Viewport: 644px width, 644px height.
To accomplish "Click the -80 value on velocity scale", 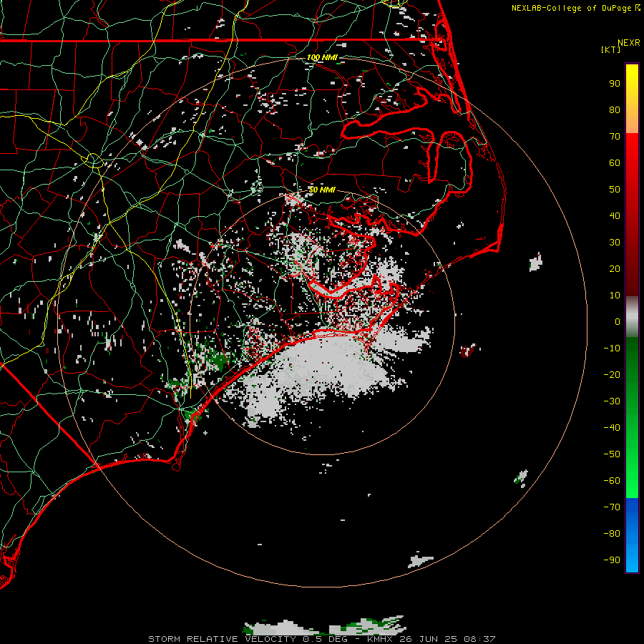I will pyautogui.click(x=612, y=534).
